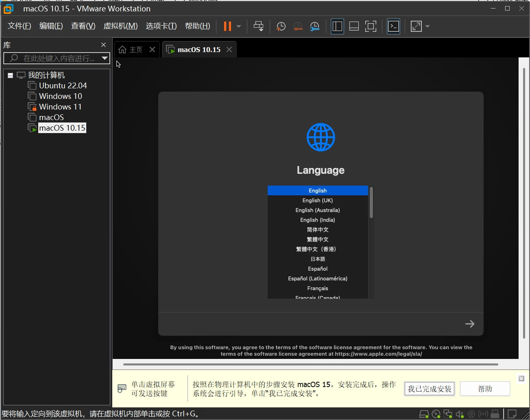Click the camera device status icon

[471, 414]
